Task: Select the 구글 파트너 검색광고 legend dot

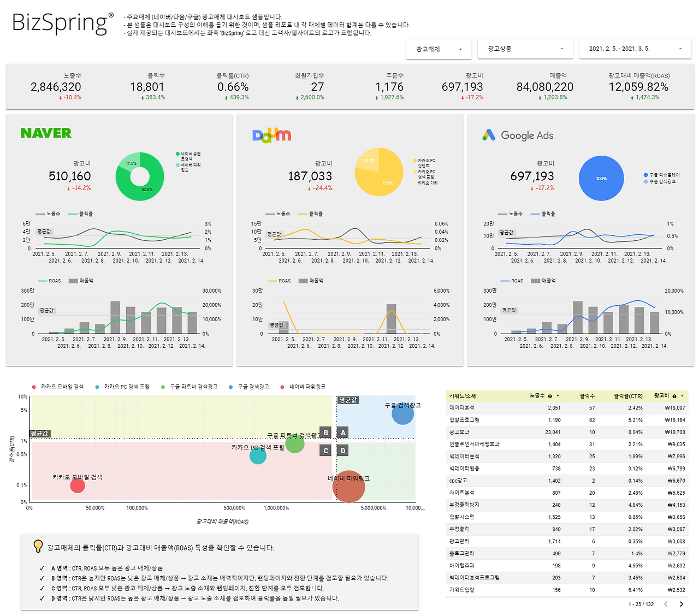Action: pyautogui.click(x=163, y=387)
